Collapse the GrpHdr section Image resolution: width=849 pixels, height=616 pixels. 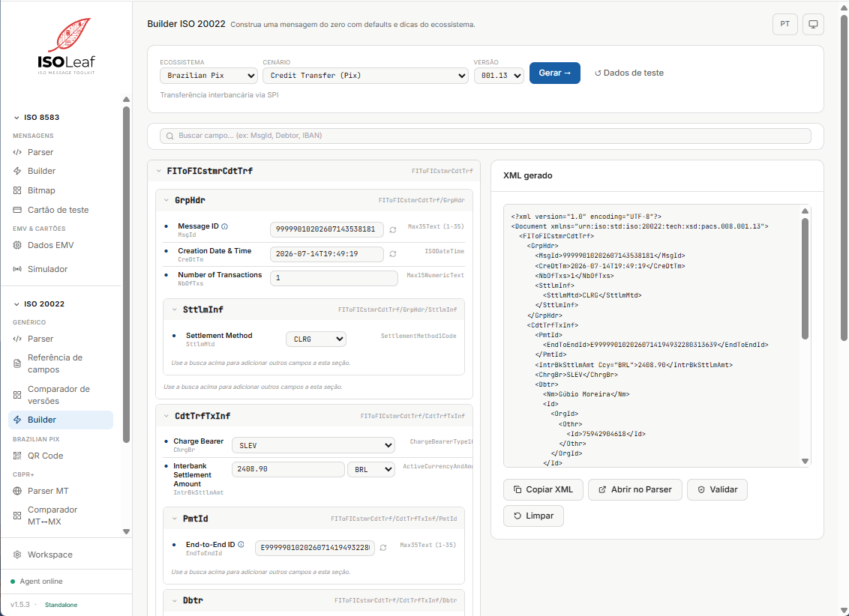(x=166, y=200)
